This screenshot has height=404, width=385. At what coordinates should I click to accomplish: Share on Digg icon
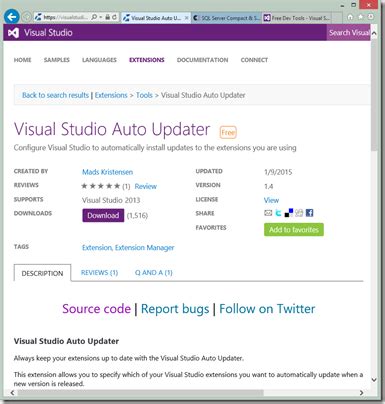(x=299, y=213)
